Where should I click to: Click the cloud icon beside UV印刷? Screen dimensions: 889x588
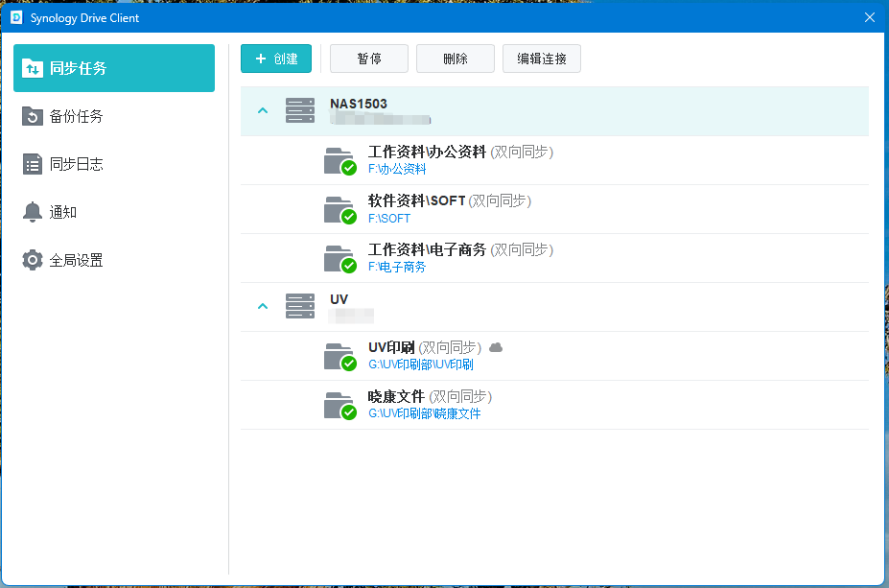[496, 347]
